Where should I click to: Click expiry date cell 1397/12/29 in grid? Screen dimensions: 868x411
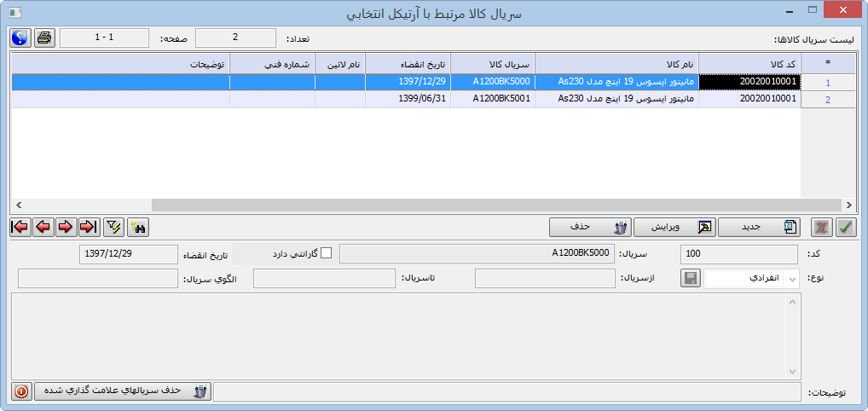click(408, 82)
